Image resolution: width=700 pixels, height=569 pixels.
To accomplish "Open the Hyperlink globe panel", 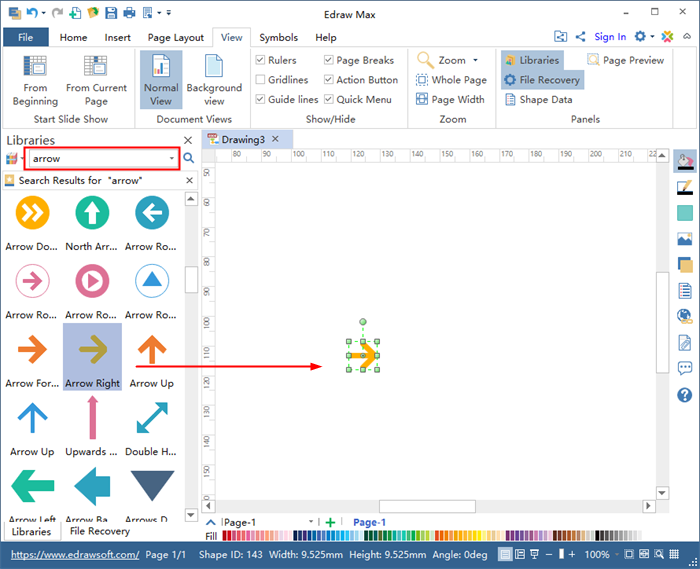I will pos(685,316).
